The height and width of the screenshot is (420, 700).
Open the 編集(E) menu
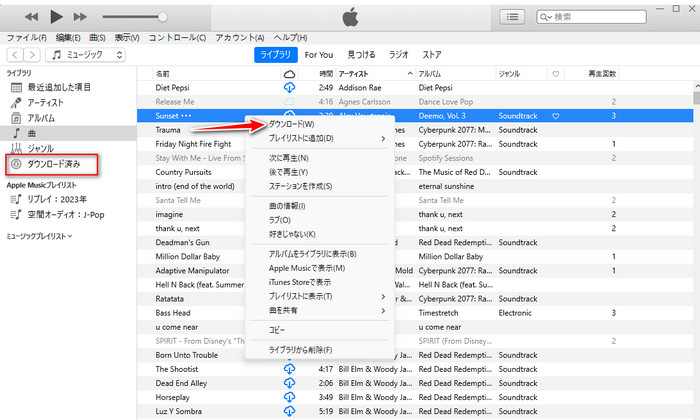click(x=68, y=38)
